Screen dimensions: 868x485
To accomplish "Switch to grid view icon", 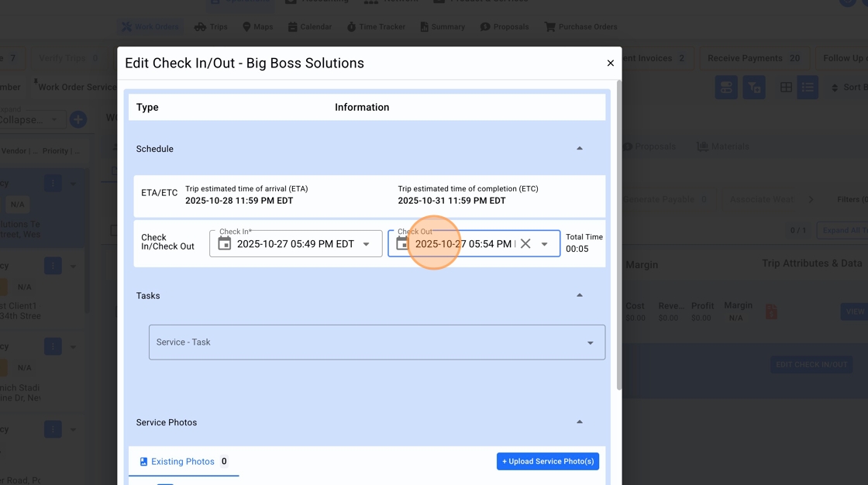I will point(786,88).
